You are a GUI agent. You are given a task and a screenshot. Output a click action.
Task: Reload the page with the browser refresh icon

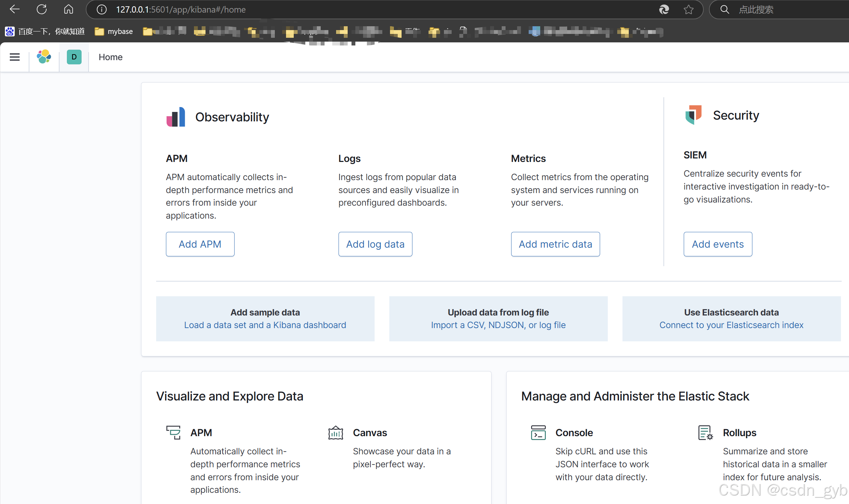[x=42, y=9]
